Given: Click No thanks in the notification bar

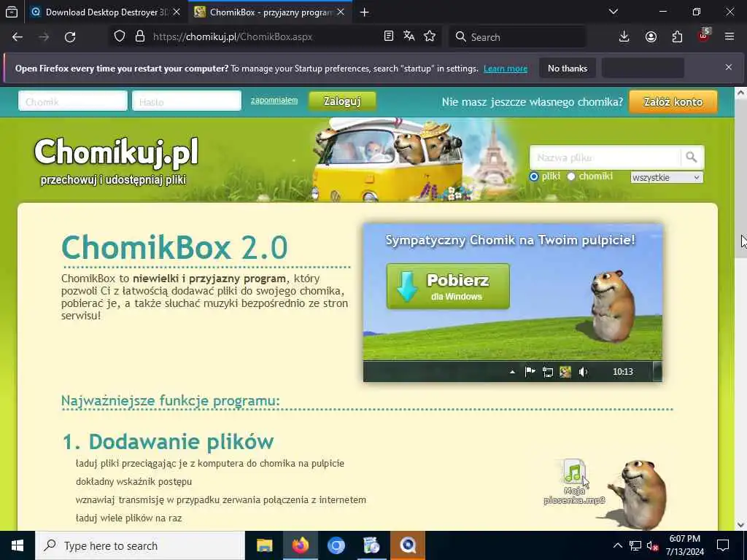Looking at the screenshot, I should point(568,68).
